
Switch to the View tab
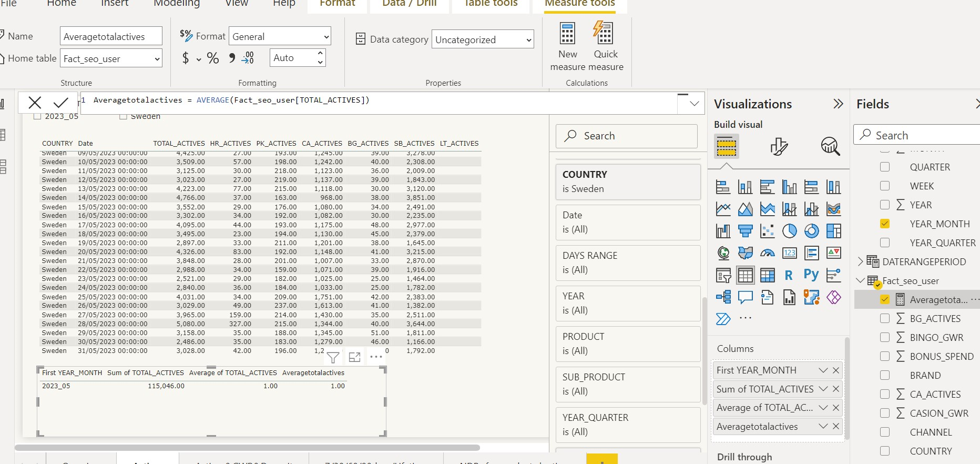tap(237, 3)
